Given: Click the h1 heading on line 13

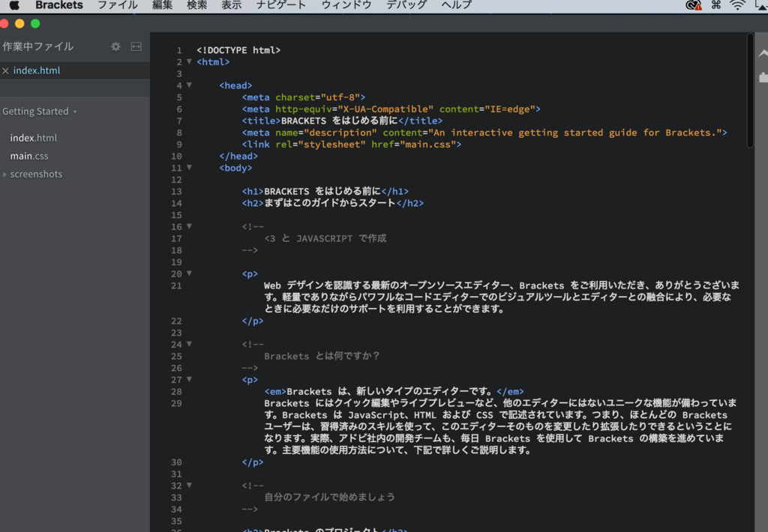Looking at the screenshot, I should (325, 191).
